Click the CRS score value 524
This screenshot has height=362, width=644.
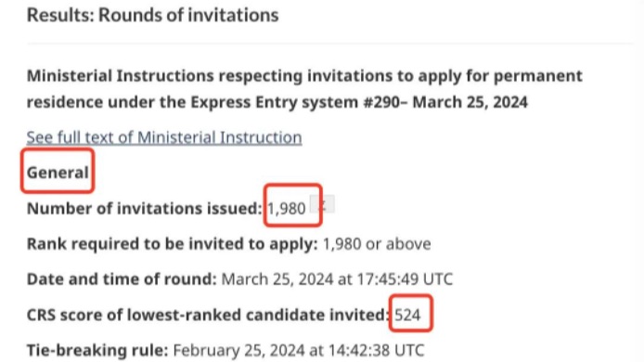(408, 315)
